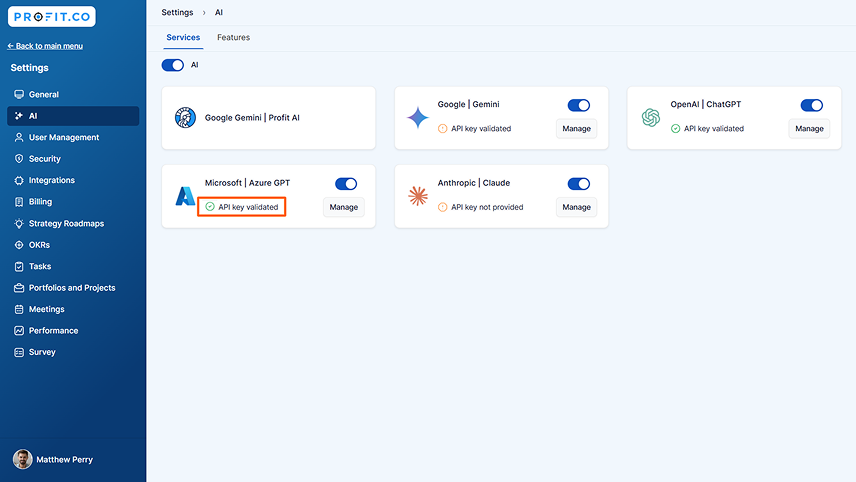Open Strategy Roadmaps settings
This screenshot has width=856, height=482.
[x=73, y=223]
